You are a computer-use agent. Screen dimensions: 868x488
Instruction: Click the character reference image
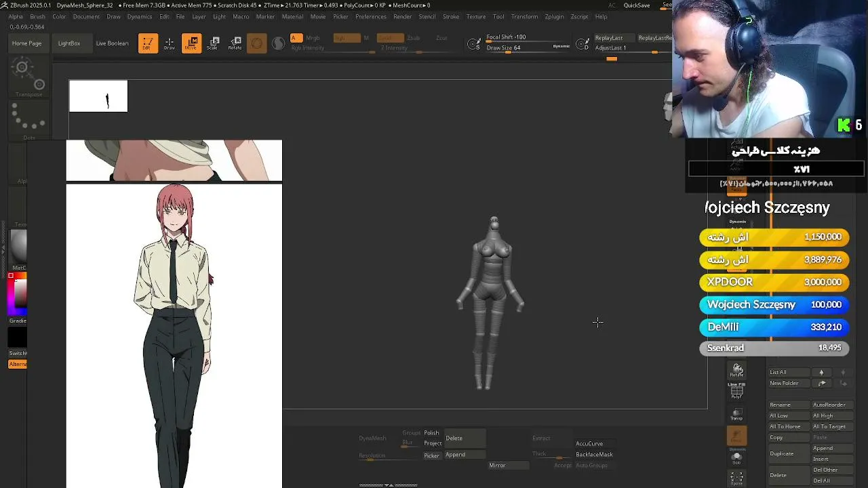pos(174,335)
